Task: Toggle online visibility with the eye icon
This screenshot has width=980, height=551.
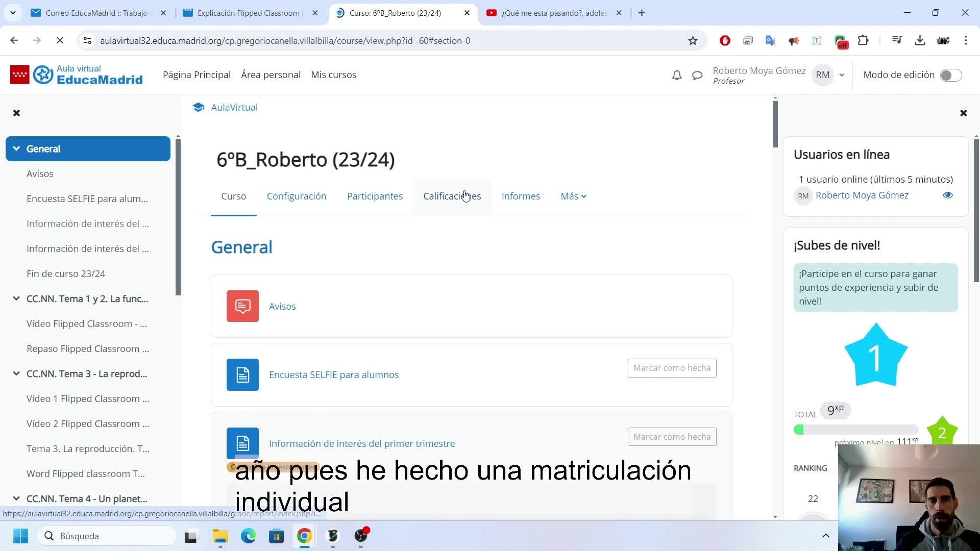Action: coord(948,195)
